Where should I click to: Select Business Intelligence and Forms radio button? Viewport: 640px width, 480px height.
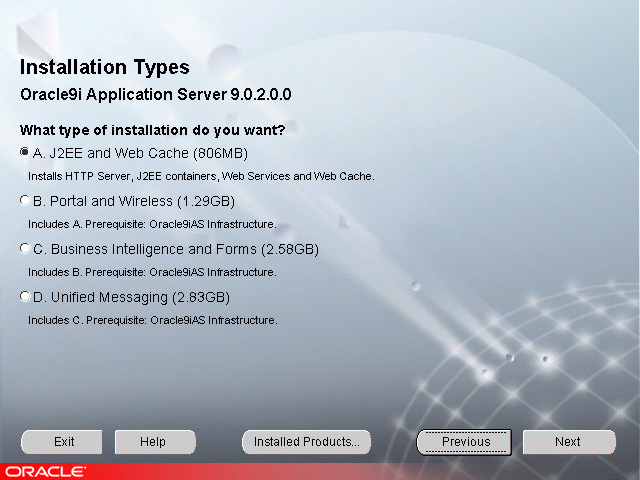(x=25, y=248)
